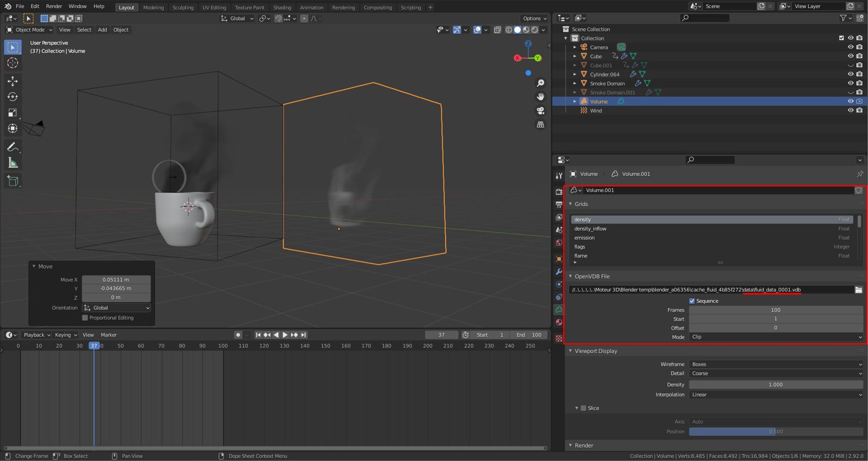The height and width of the screenshot is (461, 868).
Task: Enable Proportional Editing in Move panel
Action: 85,318
